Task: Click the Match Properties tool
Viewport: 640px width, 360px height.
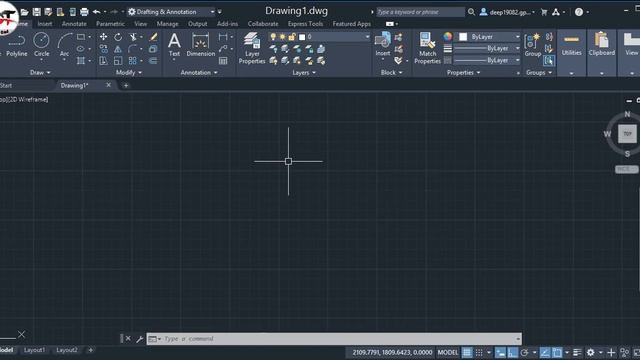Action: (x=427, y=48)
